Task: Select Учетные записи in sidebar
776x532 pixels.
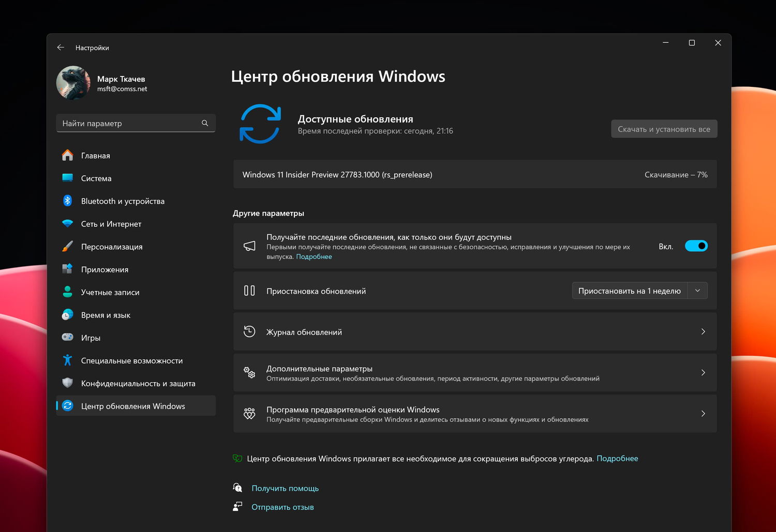Action: click(110, 292)
